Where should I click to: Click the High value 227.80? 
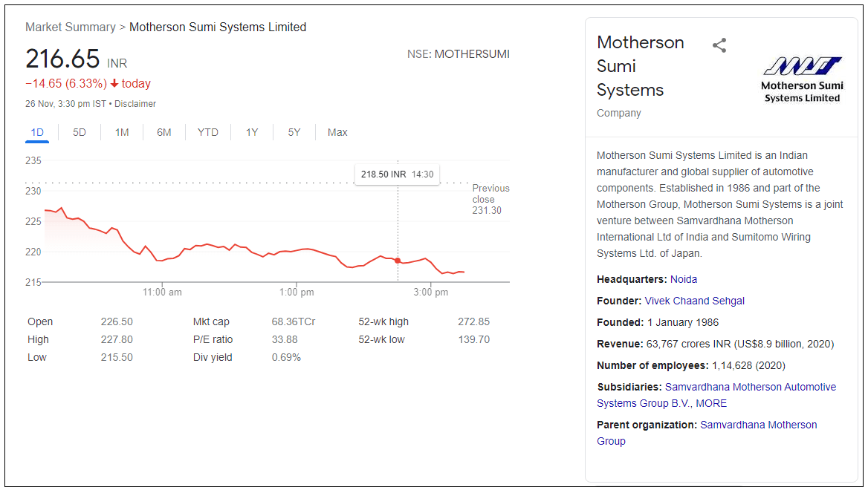click(117, 339)
